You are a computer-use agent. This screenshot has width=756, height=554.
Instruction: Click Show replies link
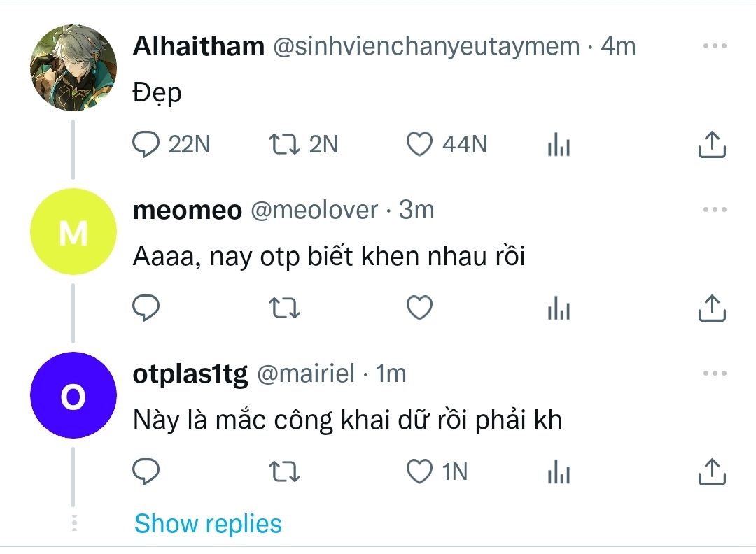[x=208, y=523]
